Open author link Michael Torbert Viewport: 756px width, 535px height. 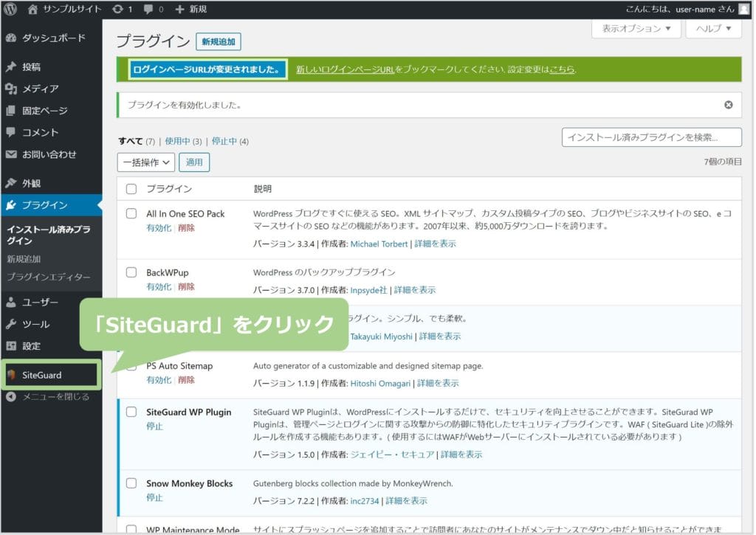(379, 244)
